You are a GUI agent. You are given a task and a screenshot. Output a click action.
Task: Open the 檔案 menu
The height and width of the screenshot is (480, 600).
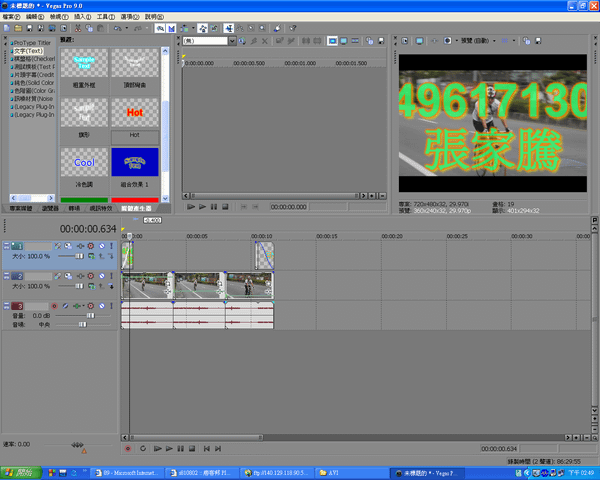tap(11, 17)
